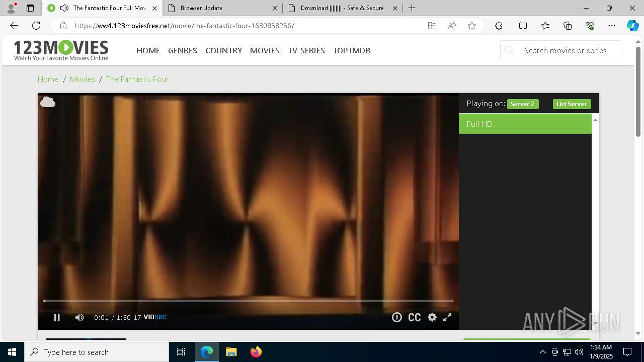Open Favorites list
This screenshot has width=644, height=362.
(x=545, y=26)
